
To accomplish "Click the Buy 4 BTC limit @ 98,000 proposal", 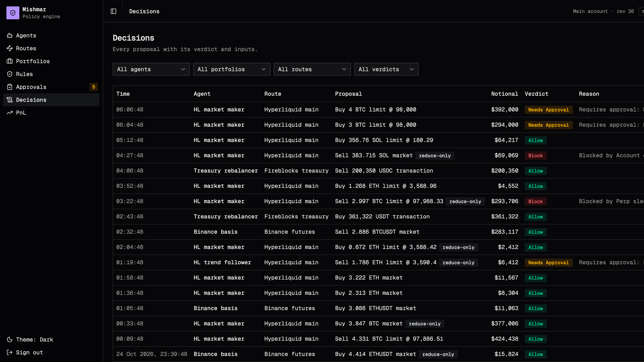I will (x=376, y=109).
